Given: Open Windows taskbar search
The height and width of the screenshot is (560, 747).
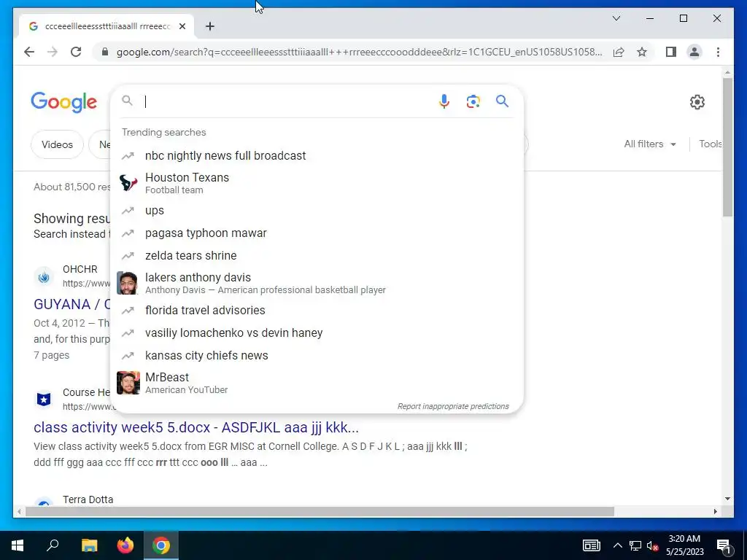Looking at the screenshot, I should tap(53, 545).
